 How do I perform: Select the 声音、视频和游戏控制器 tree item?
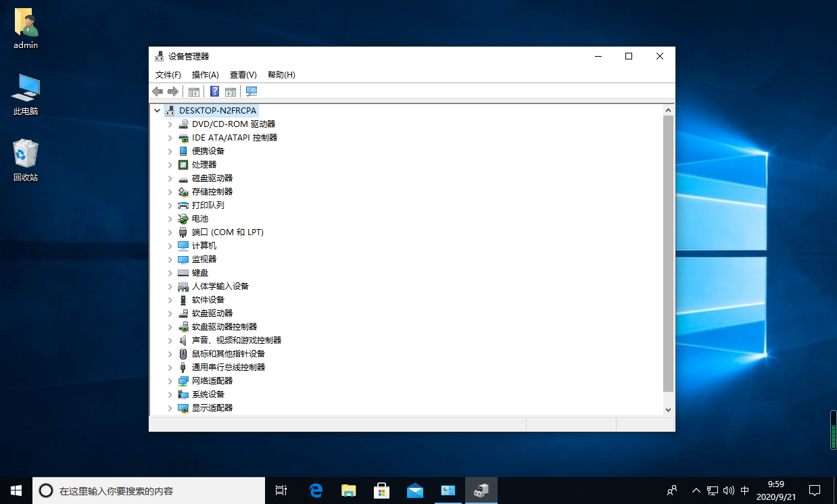click(x=236, y=341)
